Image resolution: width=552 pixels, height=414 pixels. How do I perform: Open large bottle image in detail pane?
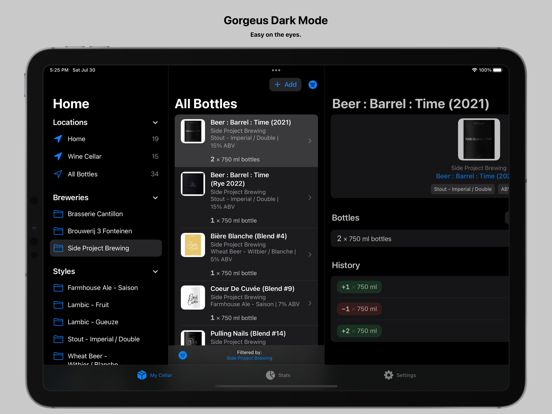click(479, 139)
